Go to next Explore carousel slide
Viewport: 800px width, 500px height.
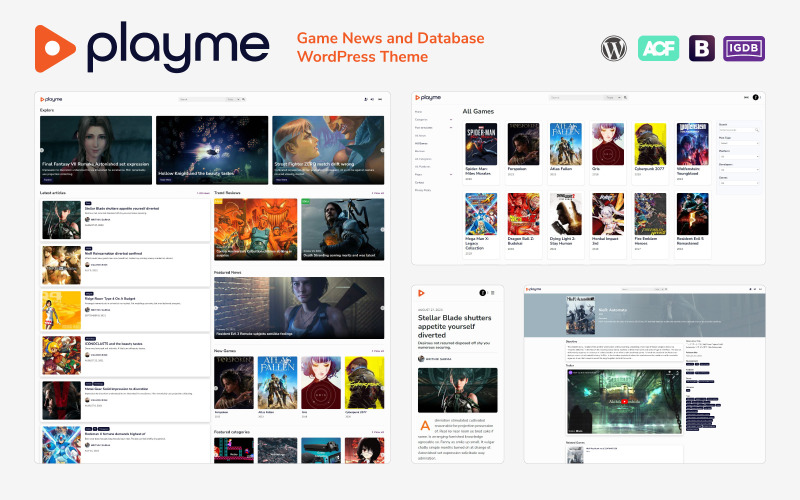click(381, 150)
